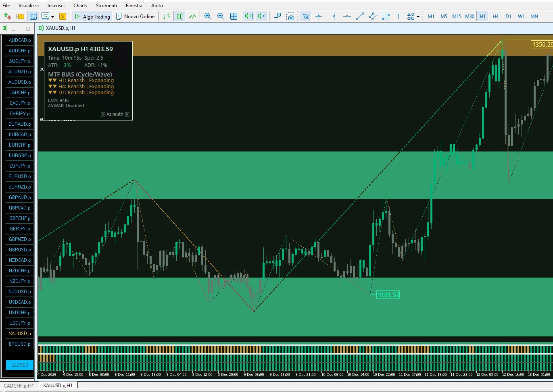
Task: Switch chart to bar chart type
Action: click(167, 17)
